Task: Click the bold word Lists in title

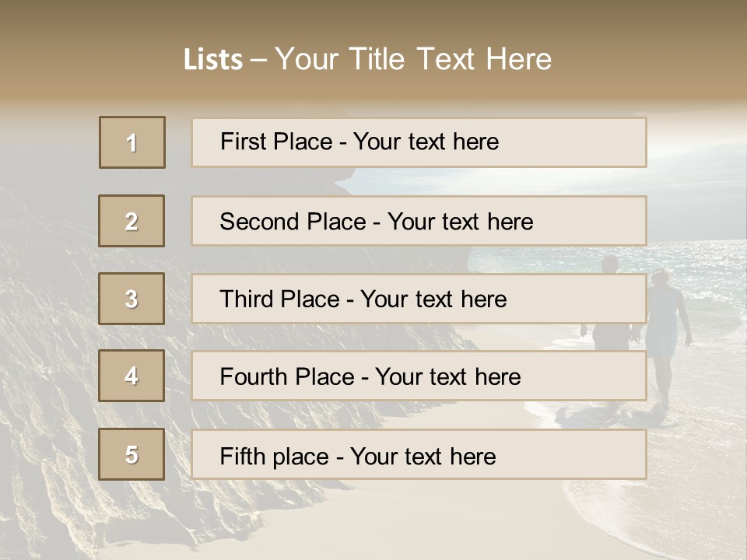Action: tap(213, 60)
